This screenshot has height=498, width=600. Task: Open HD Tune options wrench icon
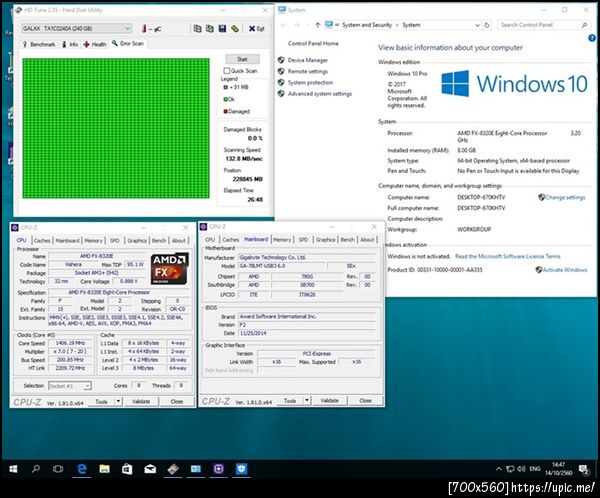(x=235, y=28)
